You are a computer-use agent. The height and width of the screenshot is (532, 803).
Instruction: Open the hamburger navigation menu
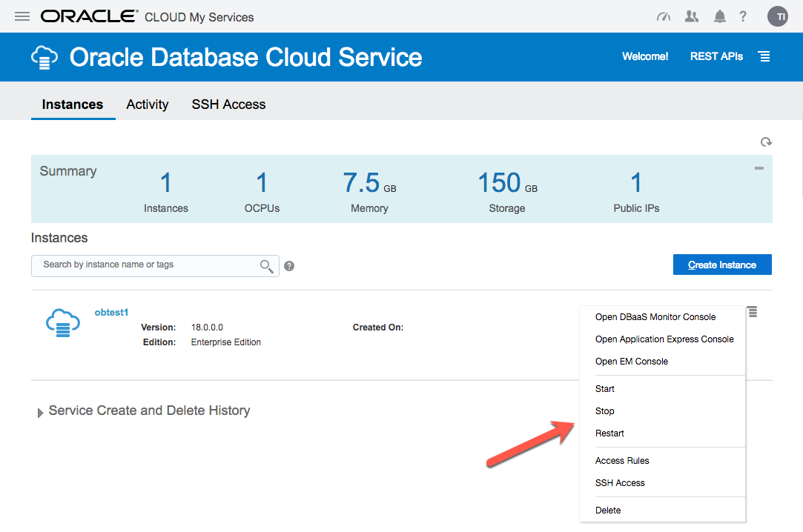(x=22, y=17)
